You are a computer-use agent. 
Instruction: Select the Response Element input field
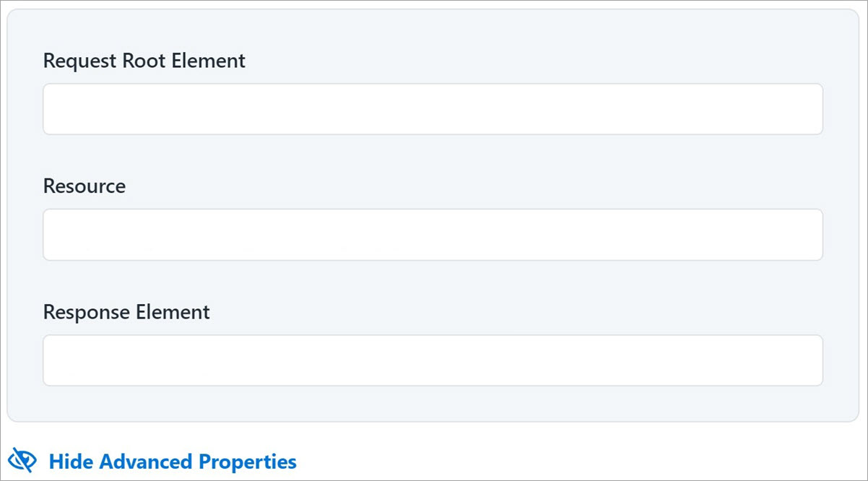[x=433, y=360]
